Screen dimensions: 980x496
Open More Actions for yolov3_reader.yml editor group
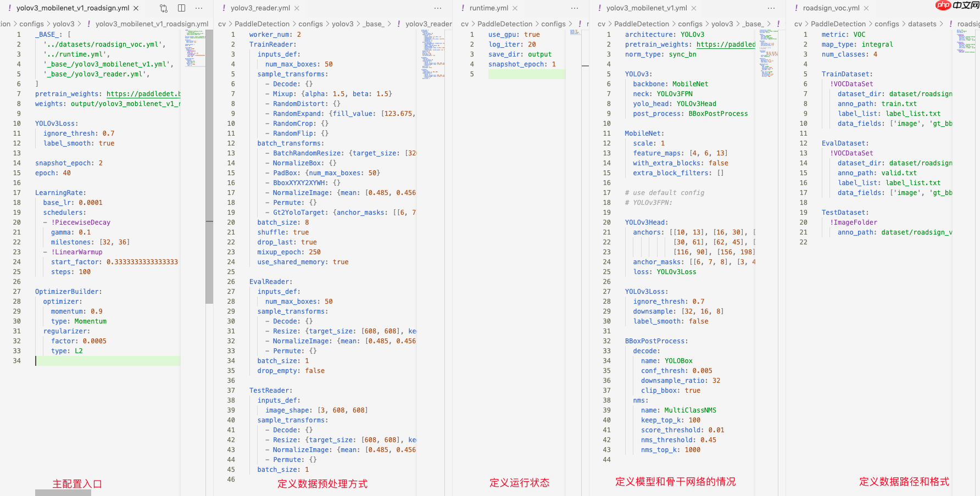click(x=438, y=8)
